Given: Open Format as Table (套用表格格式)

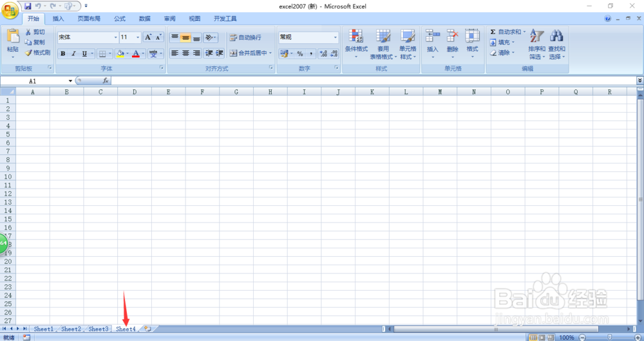Looking at the screenshot, I should [383, 44].
